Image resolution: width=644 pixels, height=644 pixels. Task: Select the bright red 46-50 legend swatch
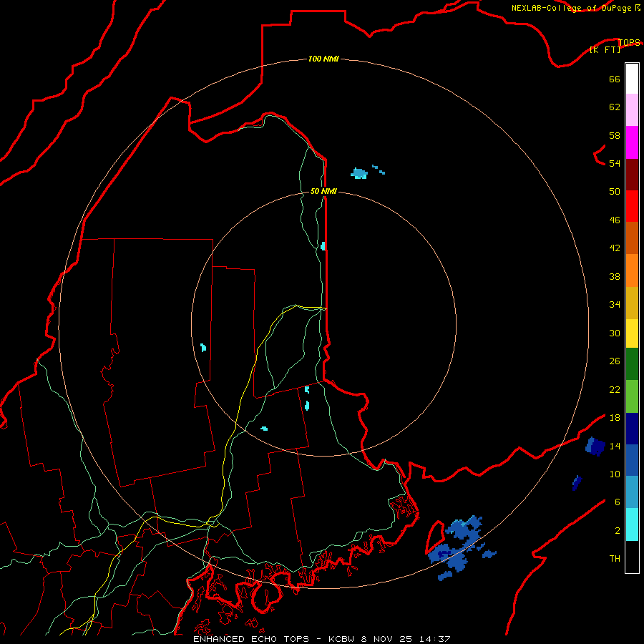tap(632, 206)
